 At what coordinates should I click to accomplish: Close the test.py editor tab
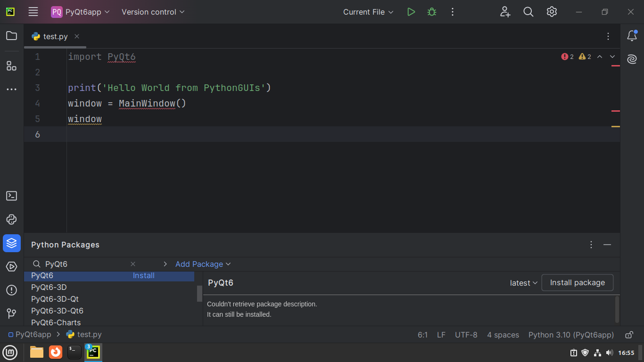coord(77,36)
